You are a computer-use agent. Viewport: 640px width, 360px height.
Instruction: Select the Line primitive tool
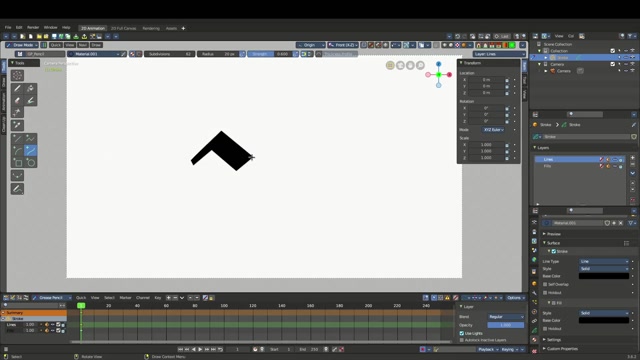(x=17, y=139)
